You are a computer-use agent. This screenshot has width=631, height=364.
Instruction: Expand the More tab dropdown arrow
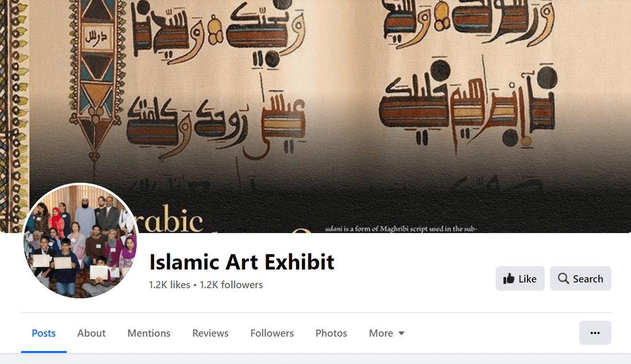[x=401, y=333]
